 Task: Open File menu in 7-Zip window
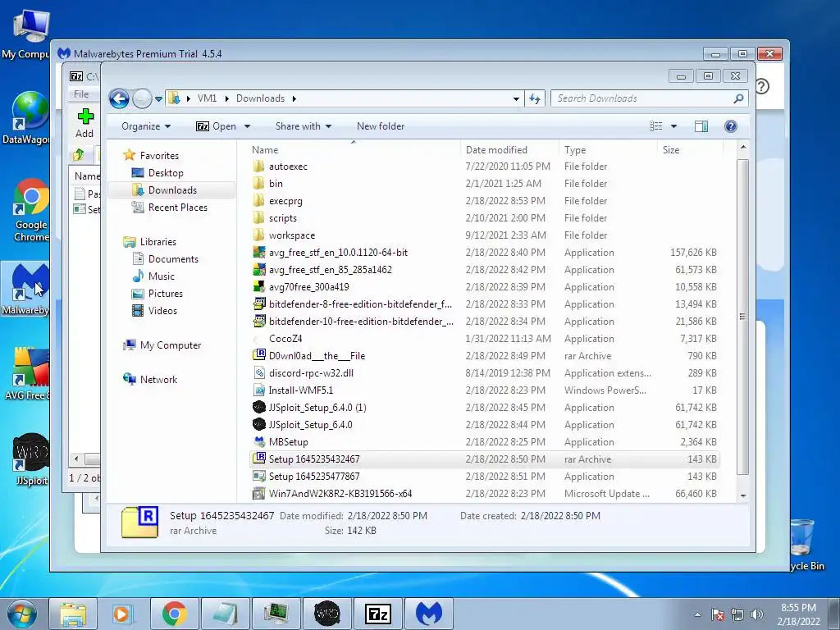tap(81, 94)
